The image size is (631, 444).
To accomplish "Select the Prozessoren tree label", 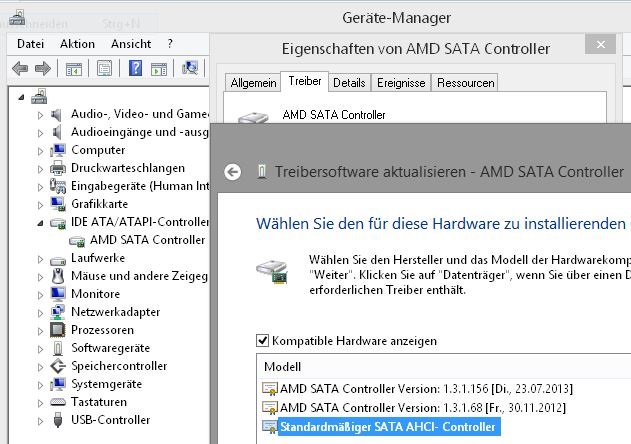I will click(102, 330).
